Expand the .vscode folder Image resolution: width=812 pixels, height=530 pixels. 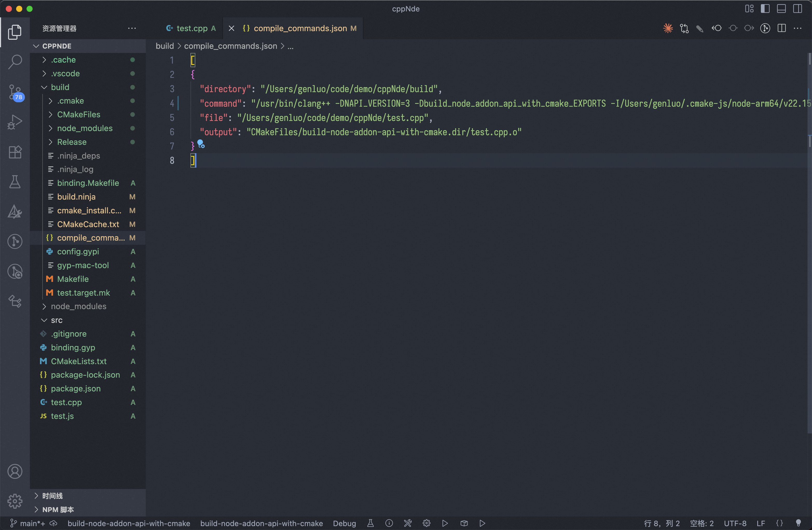pos(88,73)
